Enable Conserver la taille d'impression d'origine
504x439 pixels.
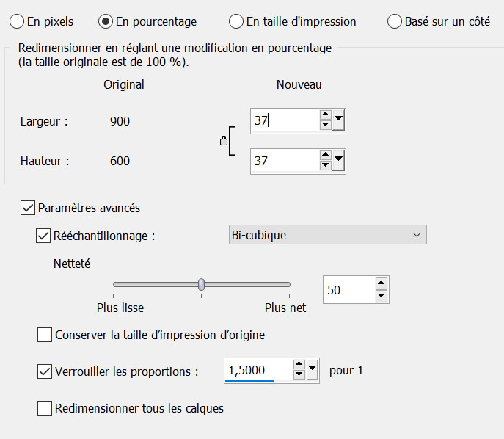click(45, 335)
